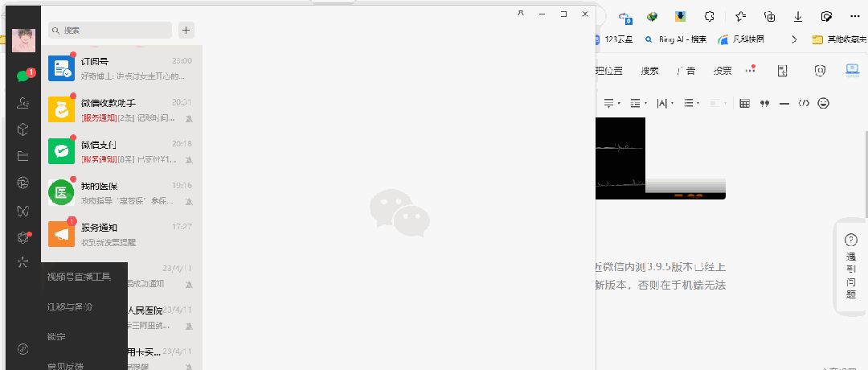The width and height of the screenshot is (868, 370).
Task: Open the emoji picker in the editor toolbar
Action: pos(823,103)
